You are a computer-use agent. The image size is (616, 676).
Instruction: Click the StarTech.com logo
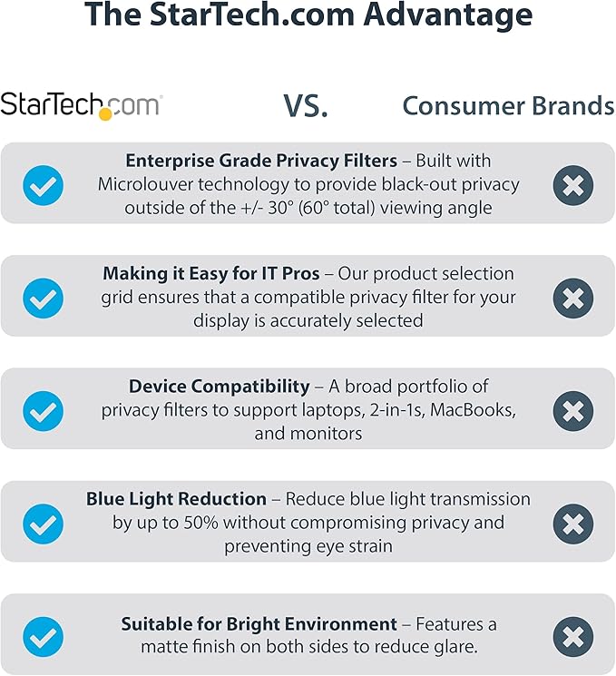pos(81,104)
